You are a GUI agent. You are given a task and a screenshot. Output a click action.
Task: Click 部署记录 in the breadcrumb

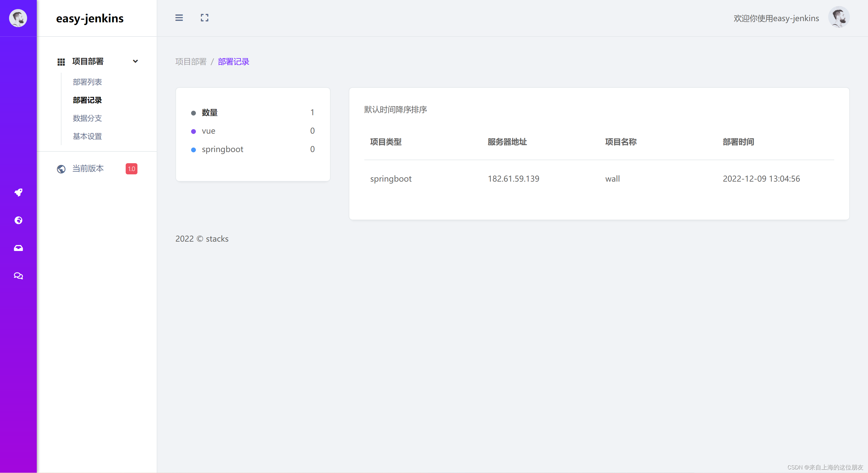[234, 62]
